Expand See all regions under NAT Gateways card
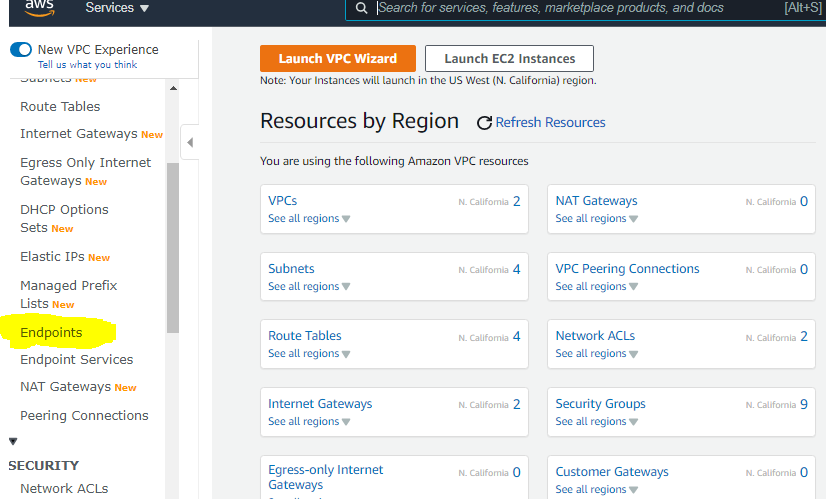Screen dimensions: 826x499 click(x=596, y=218)
